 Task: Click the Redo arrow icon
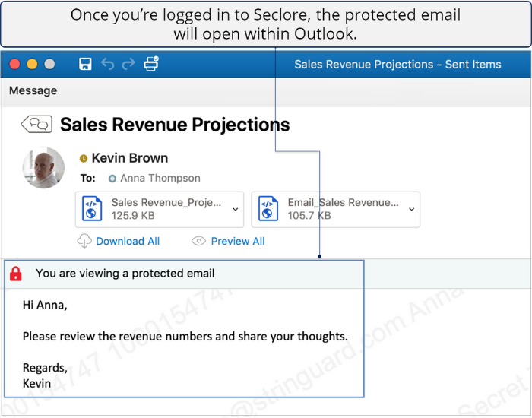(x=128, y=65)
